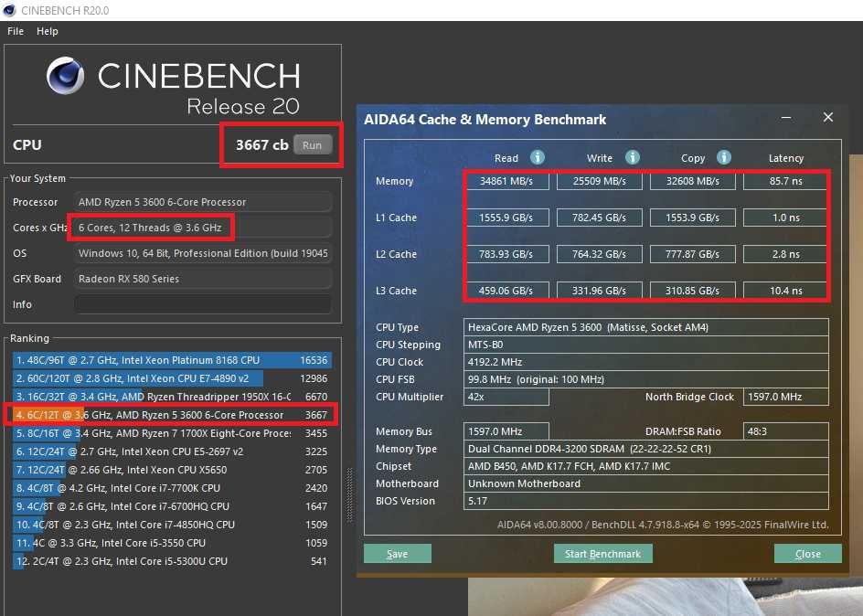Select ranking row Intel Core i5-5300U

[172, 561]
